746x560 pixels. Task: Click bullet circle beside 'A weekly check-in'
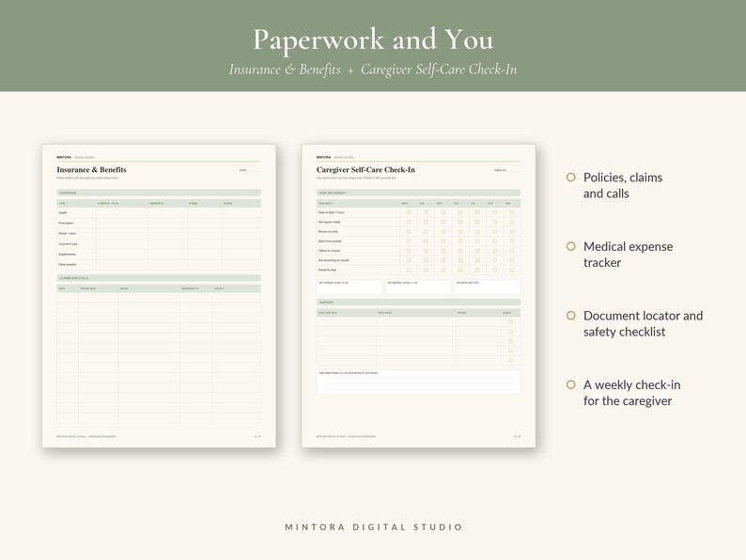pos(571,384)
